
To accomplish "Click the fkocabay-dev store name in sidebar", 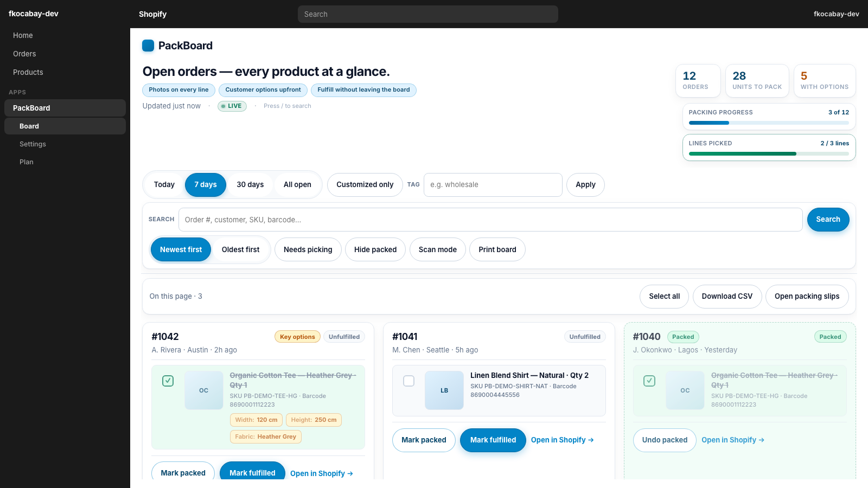I will [x=34, y=14].
